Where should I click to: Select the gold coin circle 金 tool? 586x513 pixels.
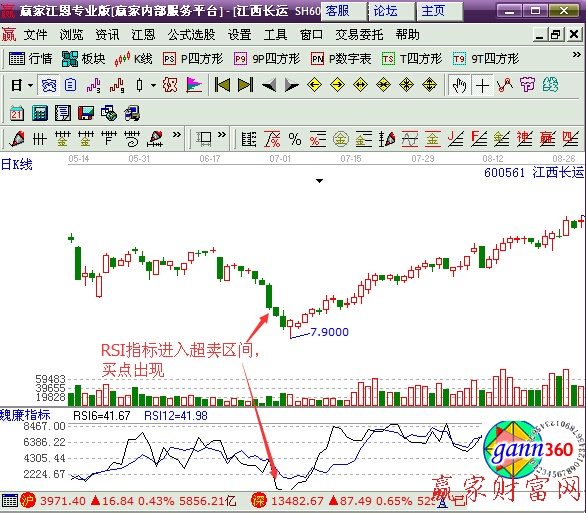point(340,139)
